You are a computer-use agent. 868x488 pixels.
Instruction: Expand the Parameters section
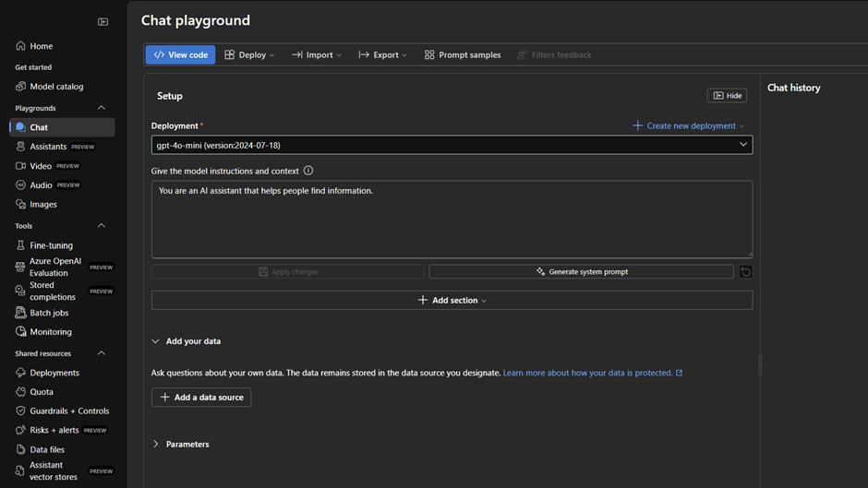coord(156,445)
